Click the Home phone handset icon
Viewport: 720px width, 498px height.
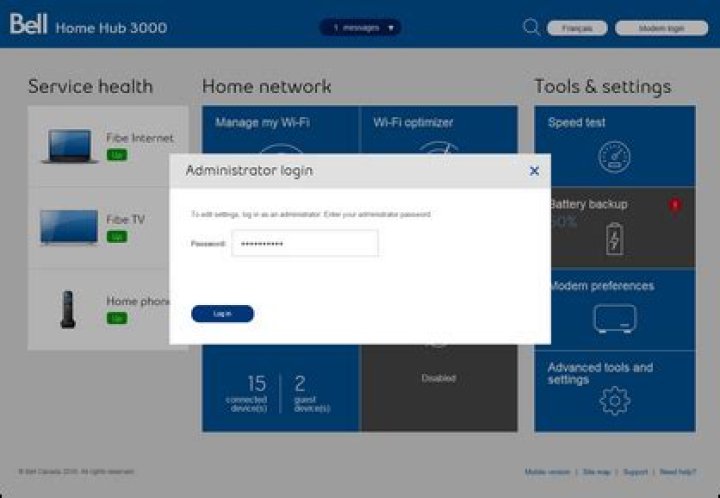68,309
